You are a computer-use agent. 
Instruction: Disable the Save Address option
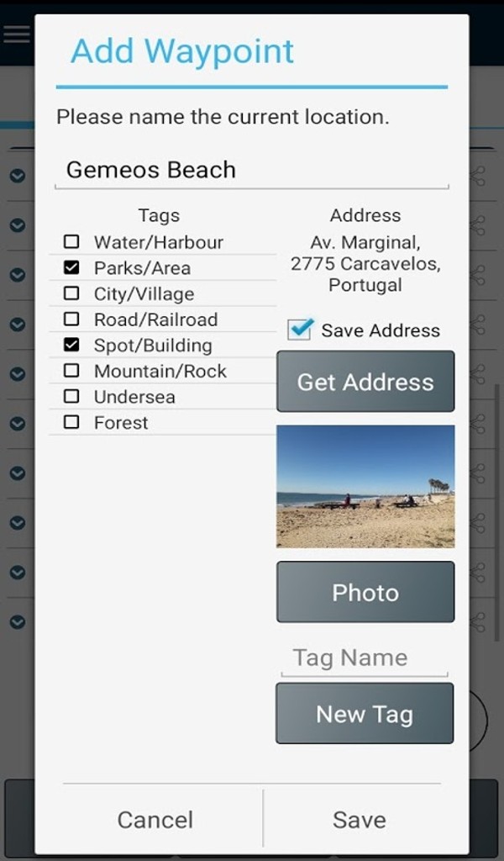[299, 330]
